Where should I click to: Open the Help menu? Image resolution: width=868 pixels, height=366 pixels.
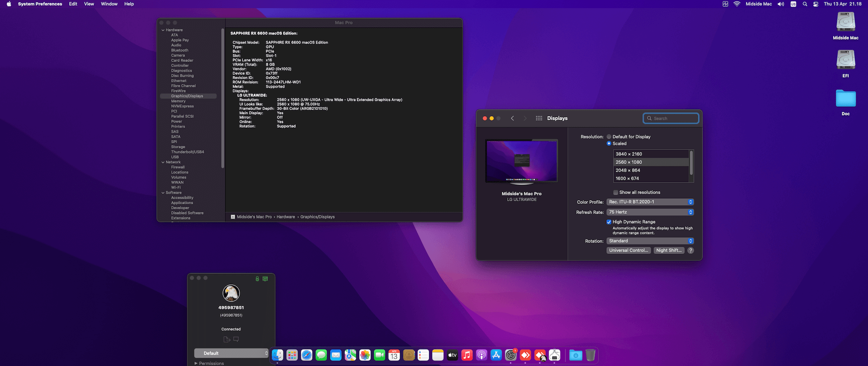coord(129,4)
